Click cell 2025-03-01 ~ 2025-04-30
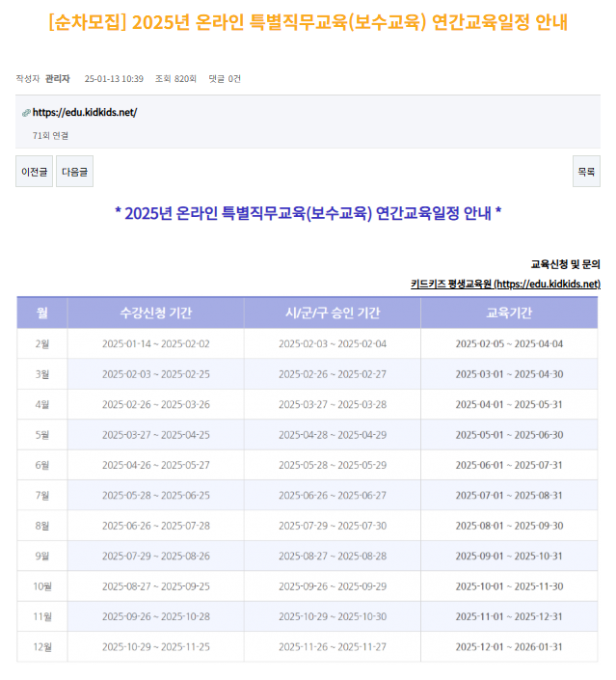The image size is (616, 680). coord(509,374)
